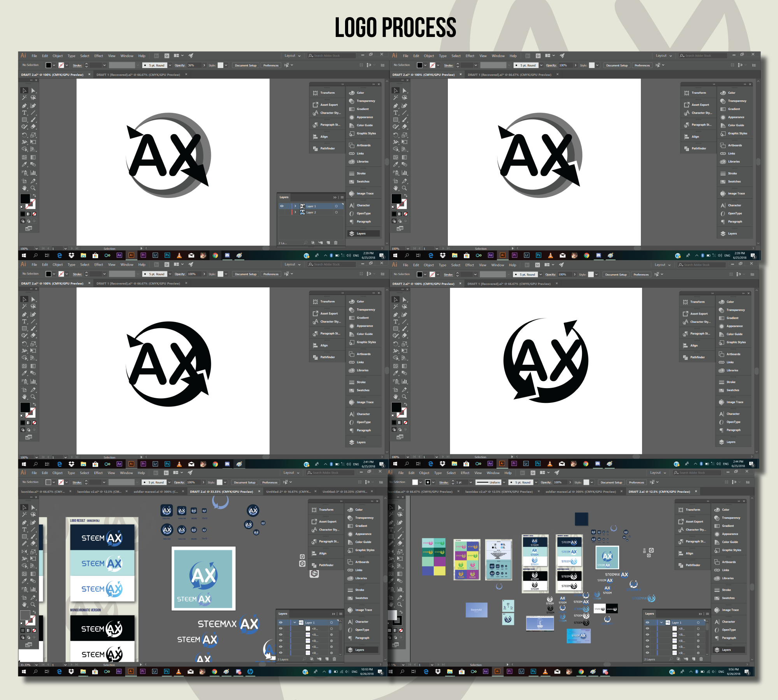This screenshot has height=700, width=778.
Task: Click swap fill and stroke arrow in 2:41 PM window
Action: pos(34,404)
